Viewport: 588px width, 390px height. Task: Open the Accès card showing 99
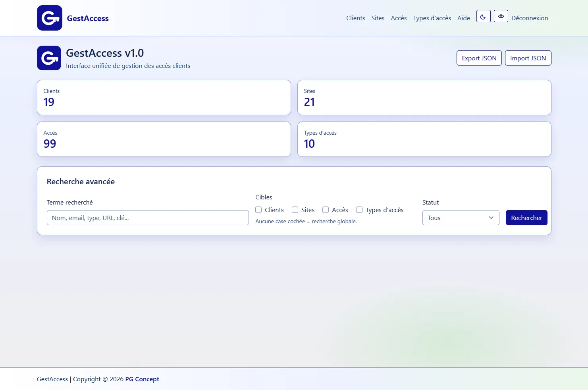(x=164, y=139)
